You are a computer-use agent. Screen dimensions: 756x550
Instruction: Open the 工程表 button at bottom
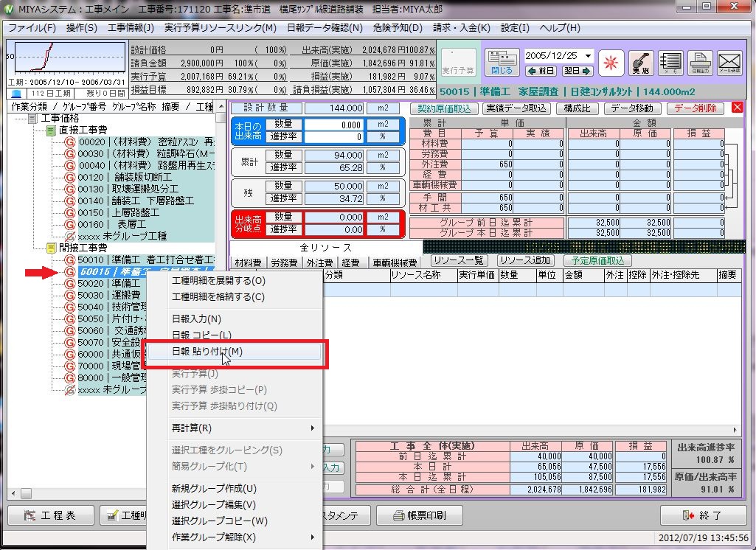[x=51, y=515]
